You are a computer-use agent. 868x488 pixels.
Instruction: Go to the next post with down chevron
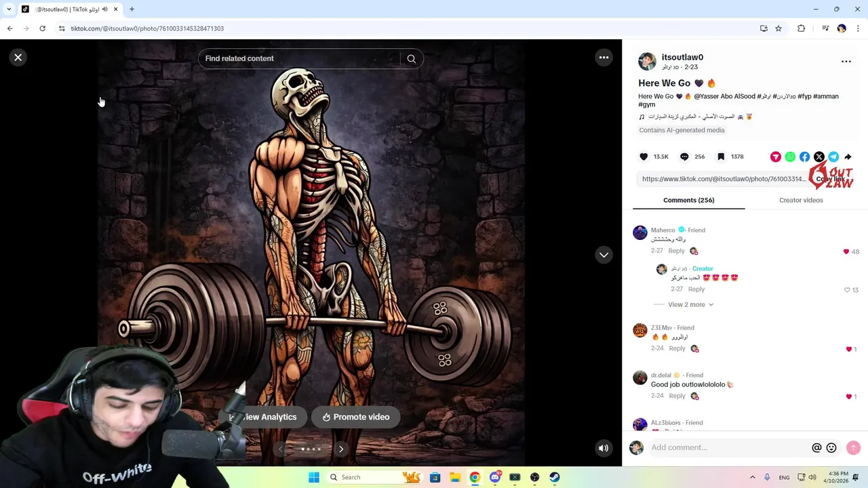point(604,255)
